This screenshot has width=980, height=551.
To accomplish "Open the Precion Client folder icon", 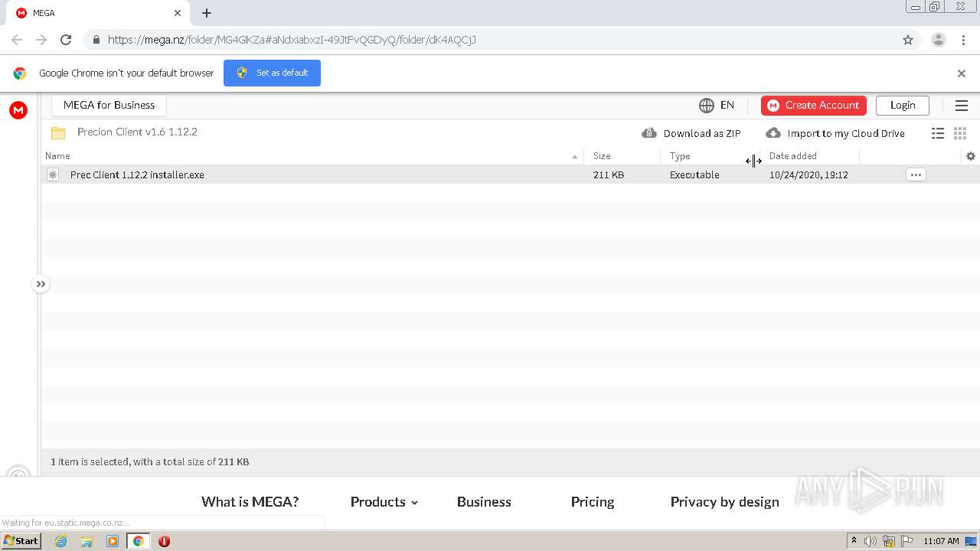I will coord(58,133).
